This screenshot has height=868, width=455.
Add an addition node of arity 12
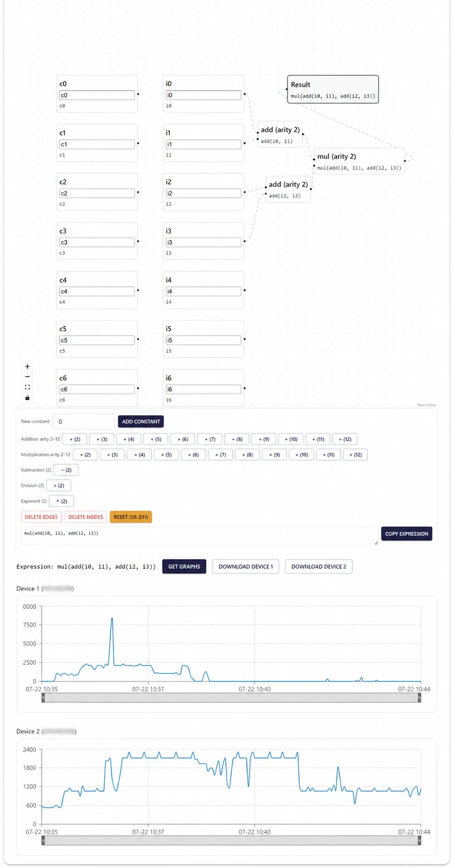pyautogui.click(x=345, y=439)
